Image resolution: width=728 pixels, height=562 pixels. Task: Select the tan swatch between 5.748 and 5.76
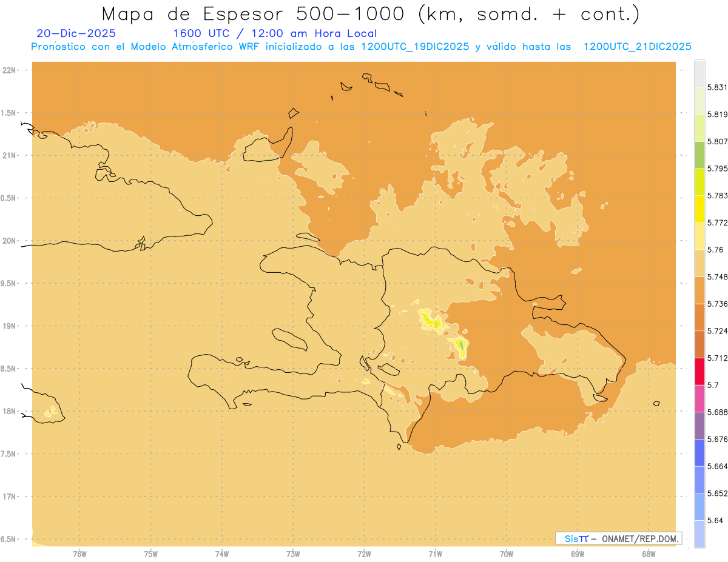pyautogui.click(x=699, y=263)
